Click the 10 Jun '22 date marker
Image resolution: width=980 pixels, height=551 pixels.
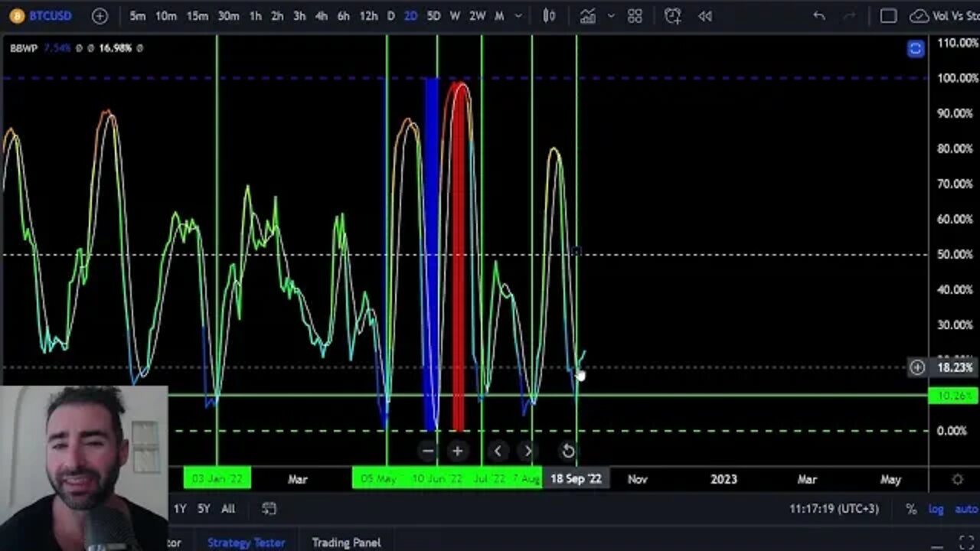tap(436, 479)
